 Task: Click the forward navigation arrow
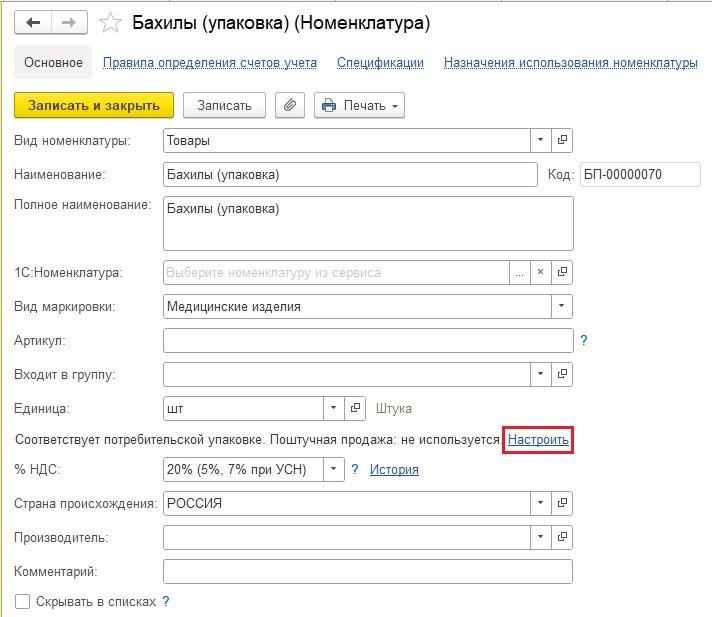[x=69, y=22]
